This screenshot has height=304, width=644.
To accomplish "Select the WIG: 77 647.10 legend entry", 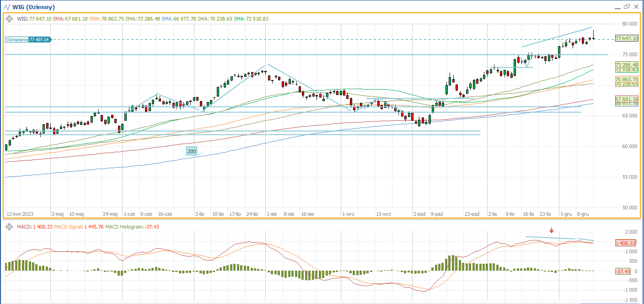I will pos(34,19).
